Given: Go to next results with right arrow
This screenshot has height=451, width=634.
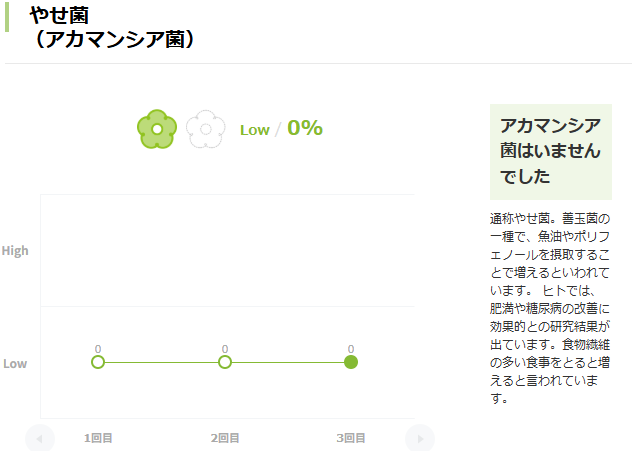Looking at the screenshot, I should tap(420, 438).
